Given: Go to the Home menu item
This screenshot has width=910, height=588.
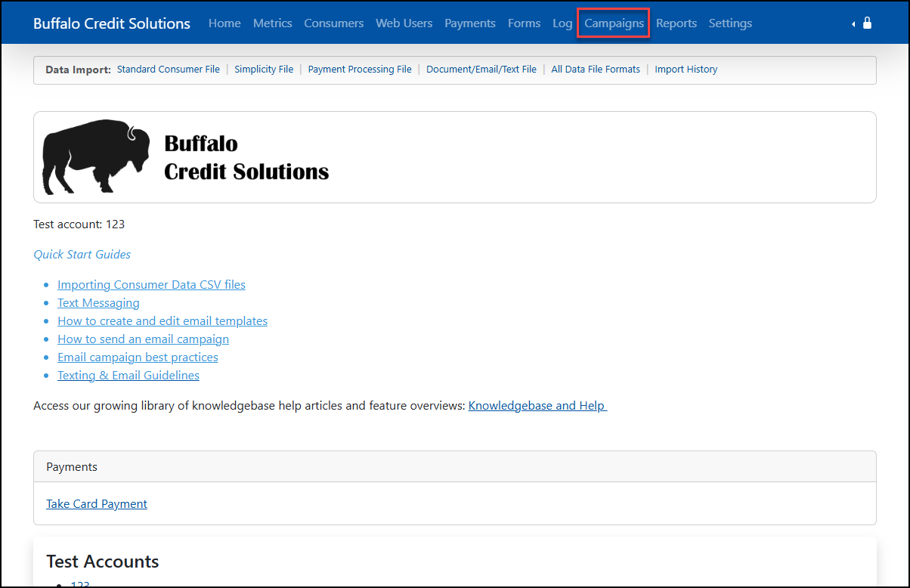Looking at the screenshot, I should (224, 23).
